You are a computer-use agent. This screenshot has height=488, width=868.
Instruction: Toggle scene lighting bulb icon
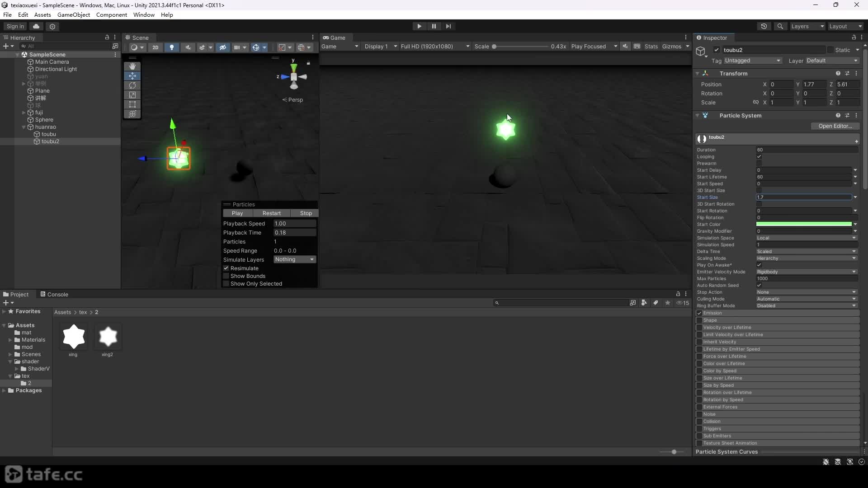pos(172,47)
